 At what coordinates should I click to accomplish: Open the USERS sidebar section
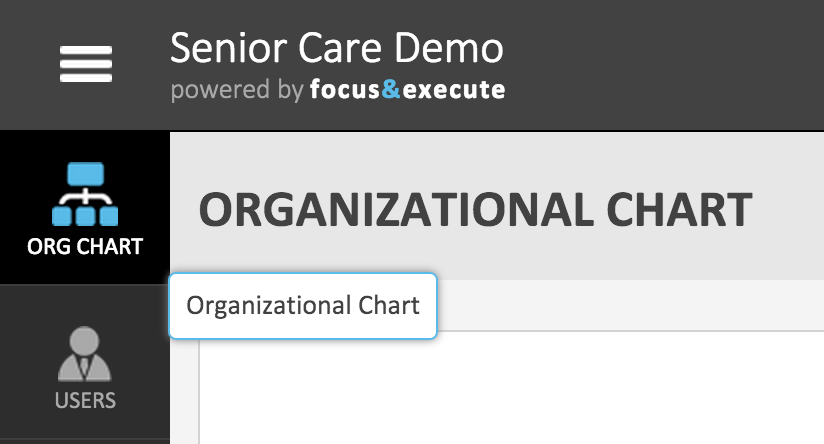[85, 401]
